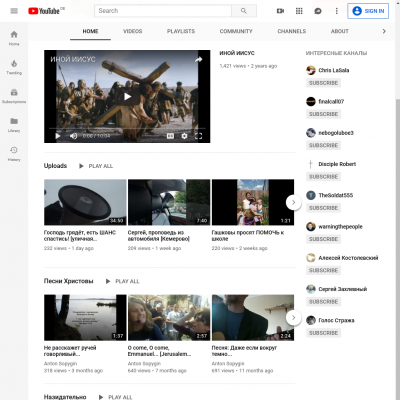Image resolution: width=400 pixels, height=400 pixels.
Task: Open the 2:57 singing crowd thumbnail
Action: coord(169,318)
